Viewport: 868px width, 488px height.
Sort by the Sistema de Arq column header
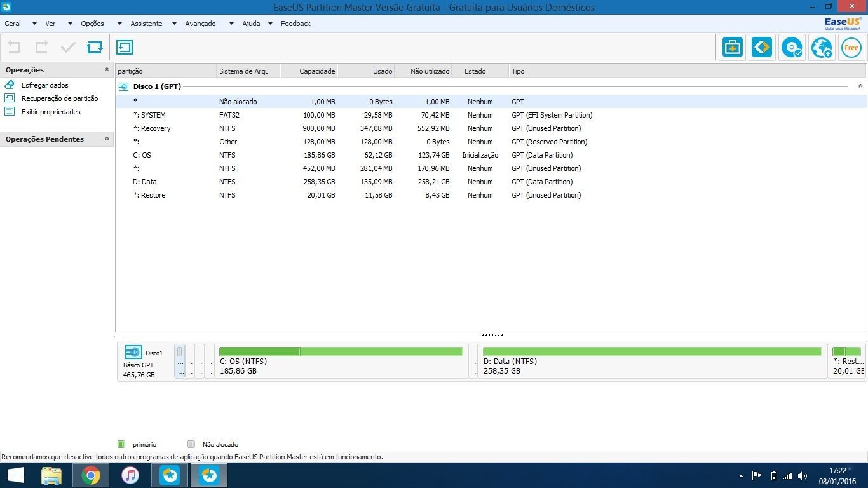(x=248, y=71)
